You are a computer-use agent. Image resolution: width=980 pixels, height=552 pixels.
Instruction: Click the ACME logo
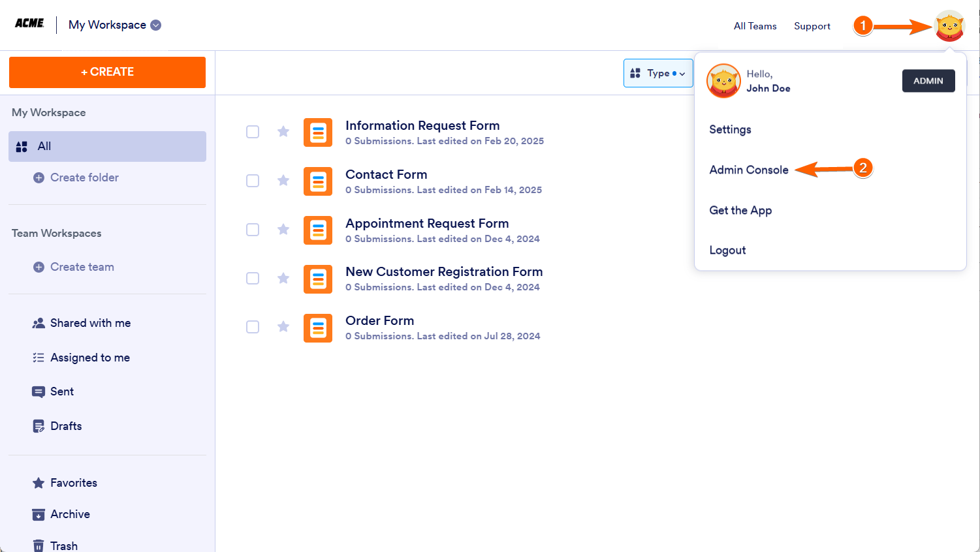29,24
